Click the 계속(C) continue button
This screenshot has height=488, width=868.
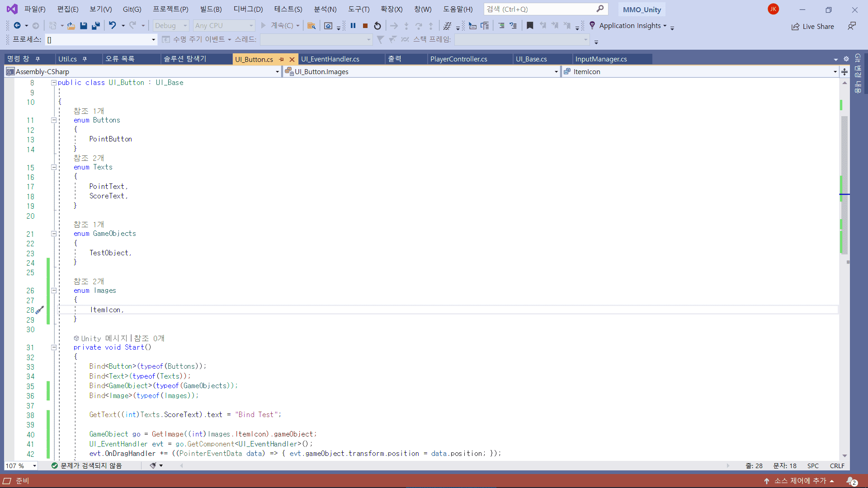280,26
